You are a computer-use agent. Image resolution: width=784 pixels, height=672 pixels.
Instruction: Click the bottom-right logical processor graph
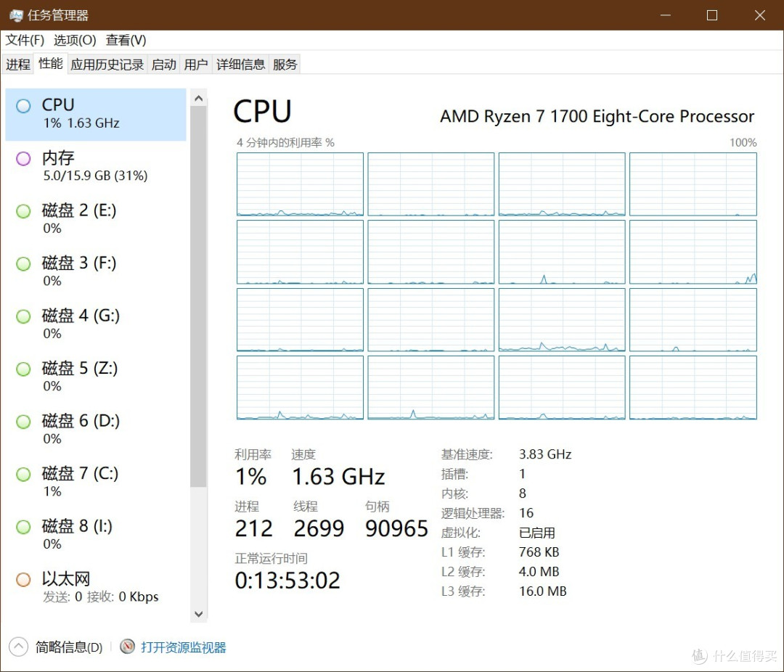tap(693, 388)
